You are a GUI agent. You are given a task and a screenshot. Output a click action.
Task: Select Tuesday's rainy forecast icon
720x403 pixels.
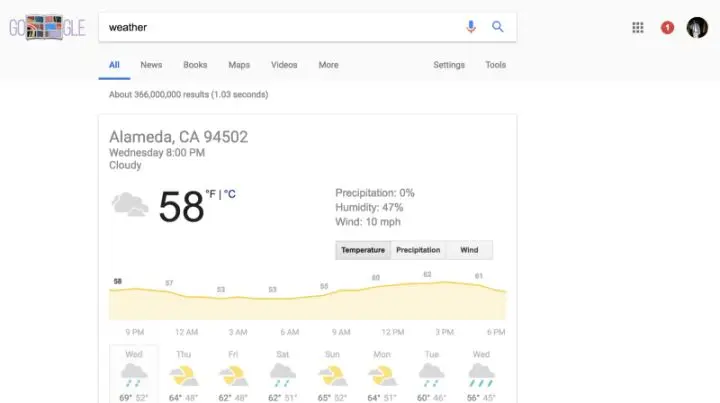[431, 375]
